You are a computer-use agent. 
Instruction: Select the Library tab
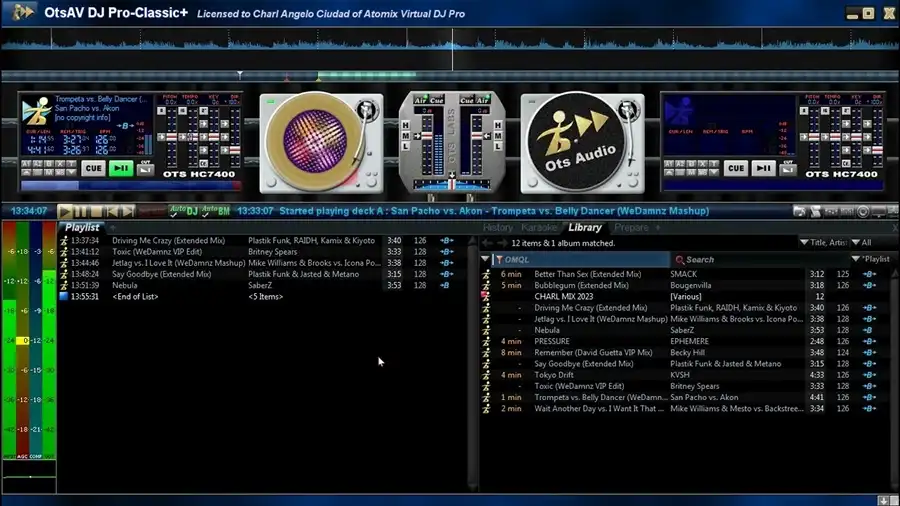tap(585, 228)
